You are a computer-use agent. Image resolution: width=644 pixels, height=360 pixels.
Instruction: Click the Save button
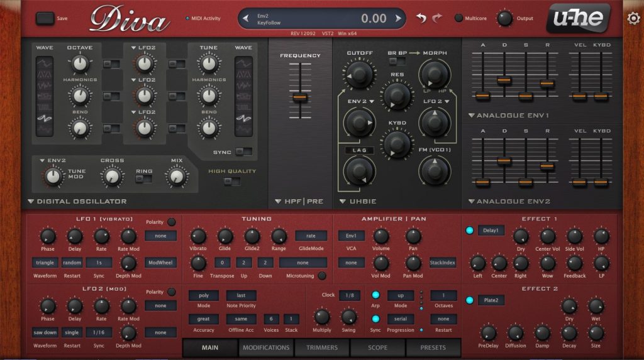coord(45,18)
